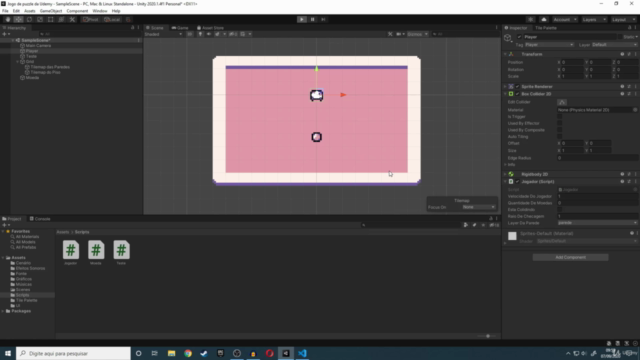
Task: Open the GameObject menu
Action: click(51, 11)
